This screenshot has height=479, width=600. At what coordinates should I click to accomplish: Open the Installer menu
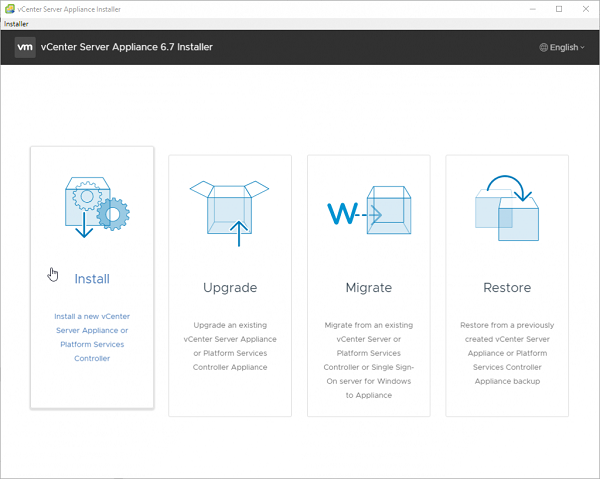tap(16, 24)
